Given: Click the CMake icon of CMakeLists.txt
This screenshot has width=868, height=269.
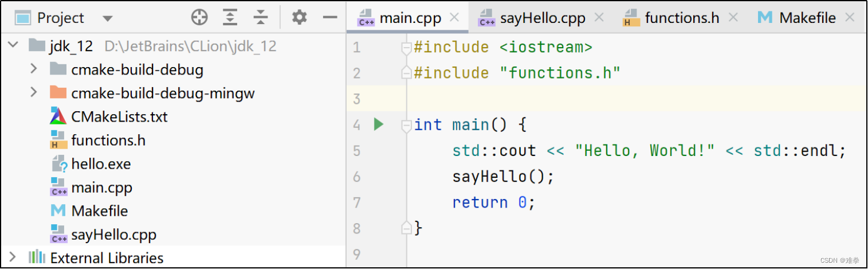Looking at the screenshot, I should 58,116.
